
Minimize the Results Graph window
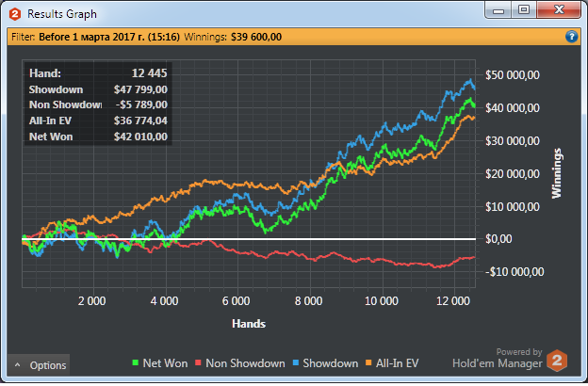click(x=498, y=10)
